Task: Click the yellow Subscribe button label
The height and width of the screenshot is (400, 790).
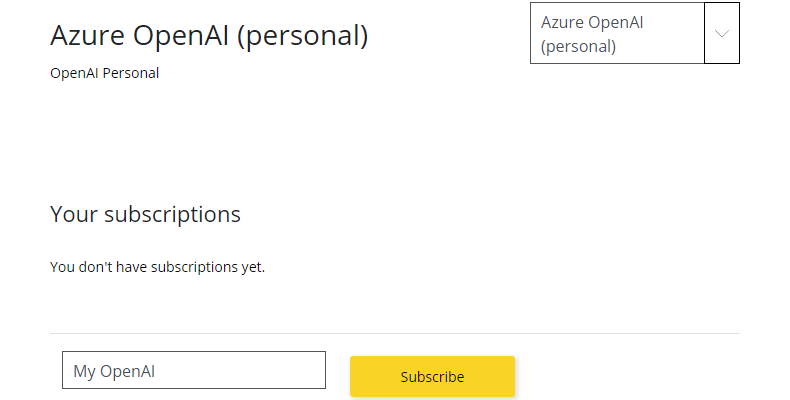Action: pyautogui.click(x=432, y=377)
